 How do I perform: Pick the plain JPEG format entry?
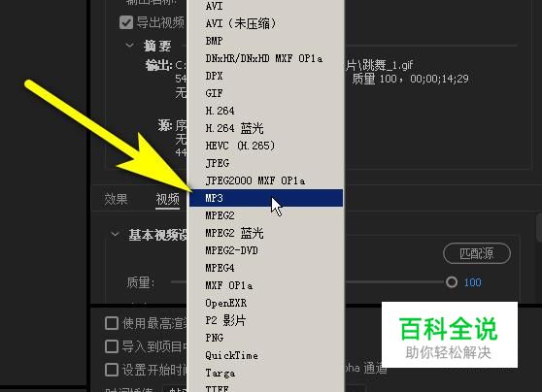[x=266, y=163]
